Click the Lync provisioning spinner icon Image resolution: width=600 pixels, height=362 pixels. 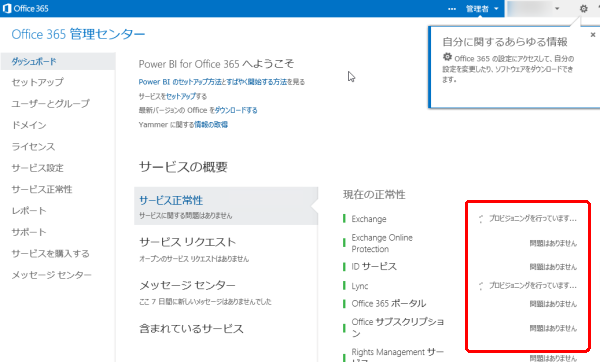pos(481,286)
